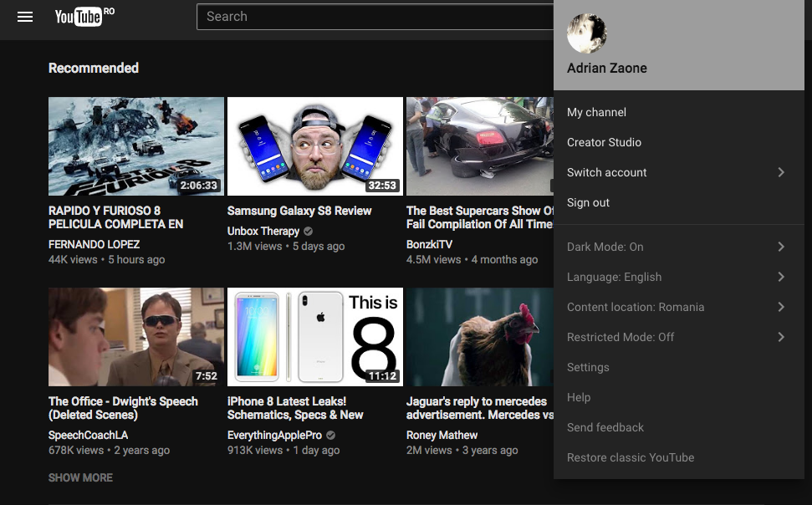Open Creator Studio

click(604, 142)
